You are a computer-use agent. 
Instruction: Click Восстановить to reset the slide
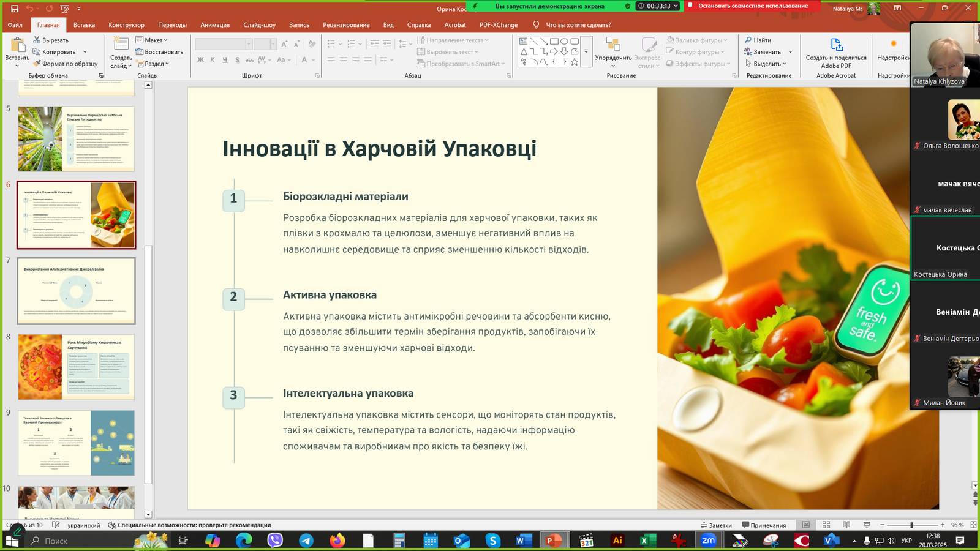pos(159,52)
